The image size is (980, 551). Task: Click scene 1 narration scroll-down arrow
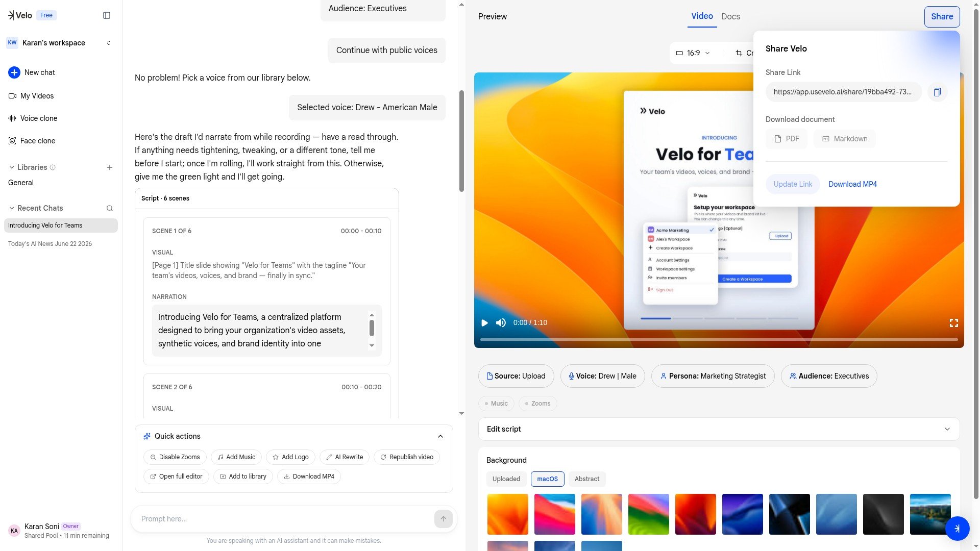point(372,346)
